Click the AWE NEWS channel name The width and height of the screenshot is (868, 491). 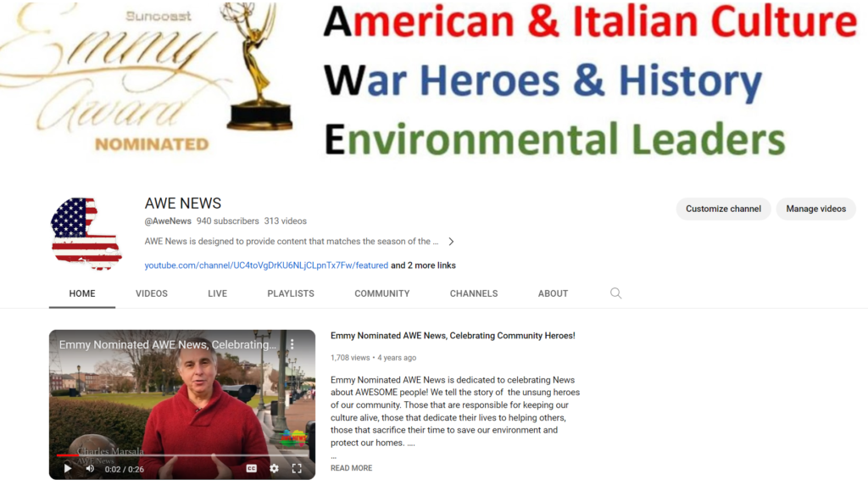pyautogui.click(x=183, y=204)
